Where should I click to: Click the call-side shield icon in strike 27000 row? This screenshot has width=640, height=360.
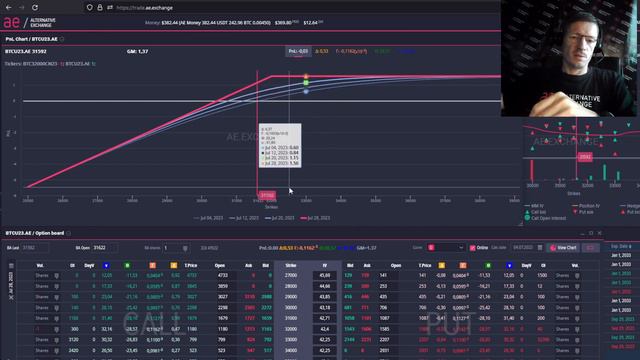click(x=56, y=276)
